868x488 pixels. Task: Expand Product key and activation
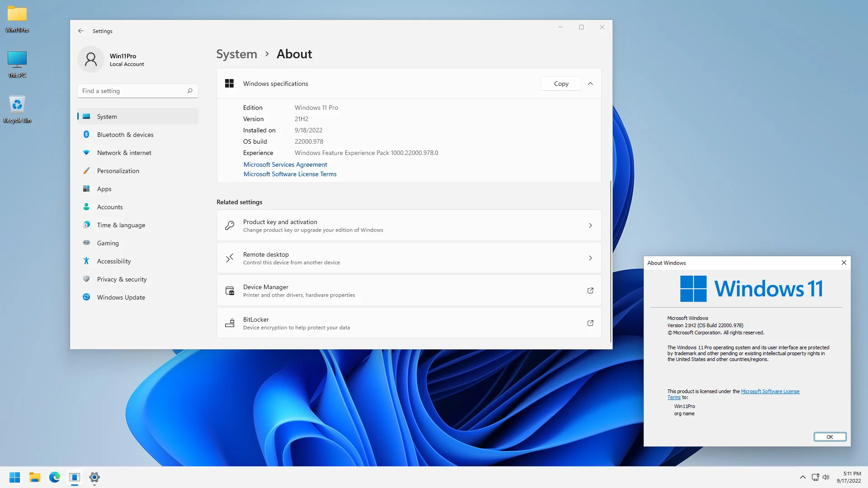point(590,225)
